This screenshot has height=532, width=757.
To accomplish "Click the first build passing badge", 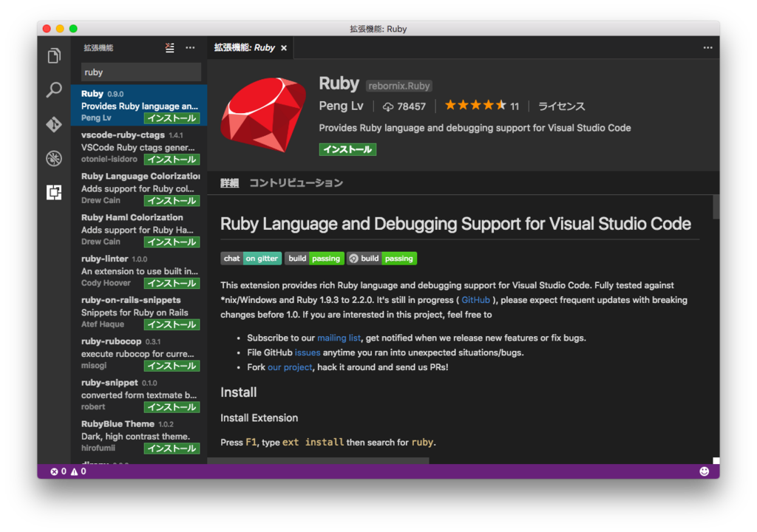I will 314,259.
